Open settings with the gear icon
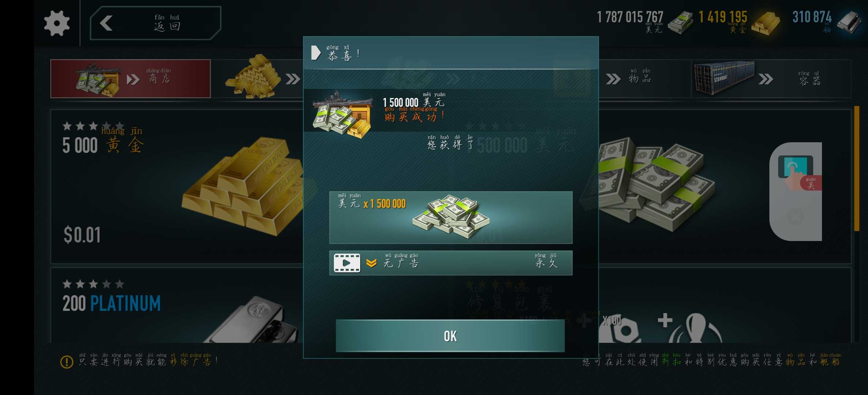Image resolution: width=868 pixels, height=395 pixels. [x=57, y=23]
